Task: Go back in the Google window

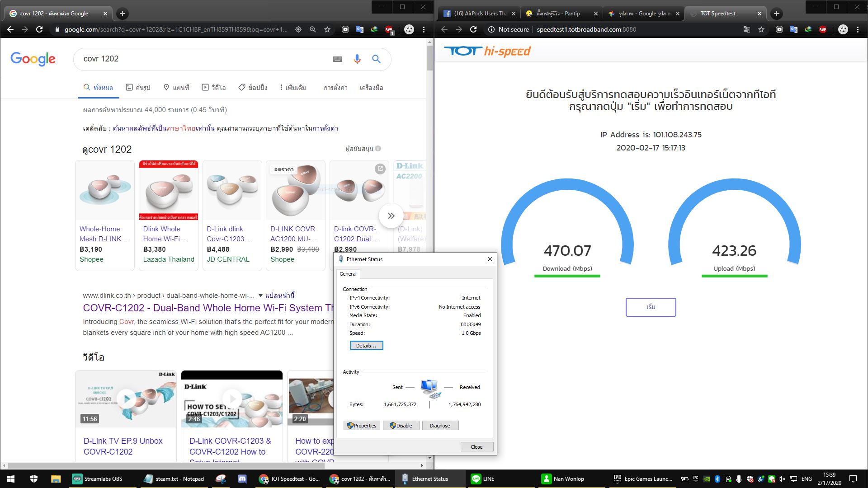Action: (x=10, y=29)
